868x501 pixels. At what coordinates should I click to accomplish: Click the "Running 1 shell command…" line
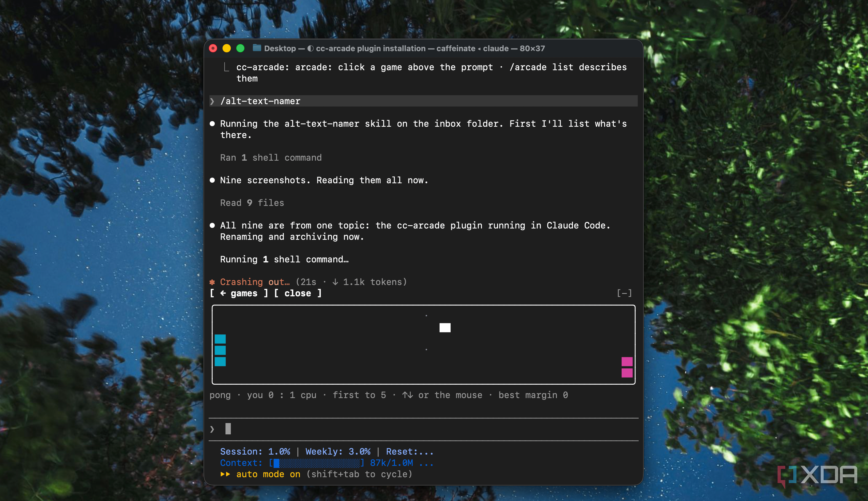point(284,259)
